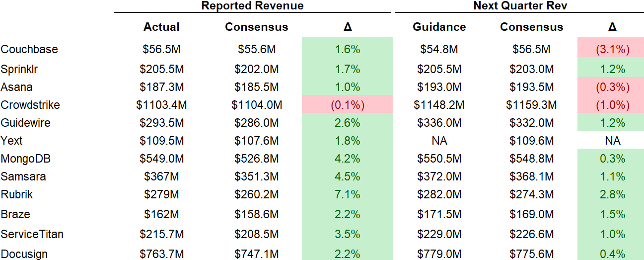The width and height of the screenshot is (644, 260).
Task: Click MongoDB actual $549.0M
Action: (161, 159)
